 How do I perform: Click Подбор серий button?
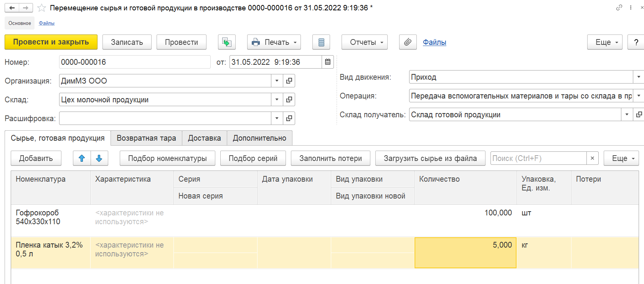pyautogui.click(x=253, y=158)
